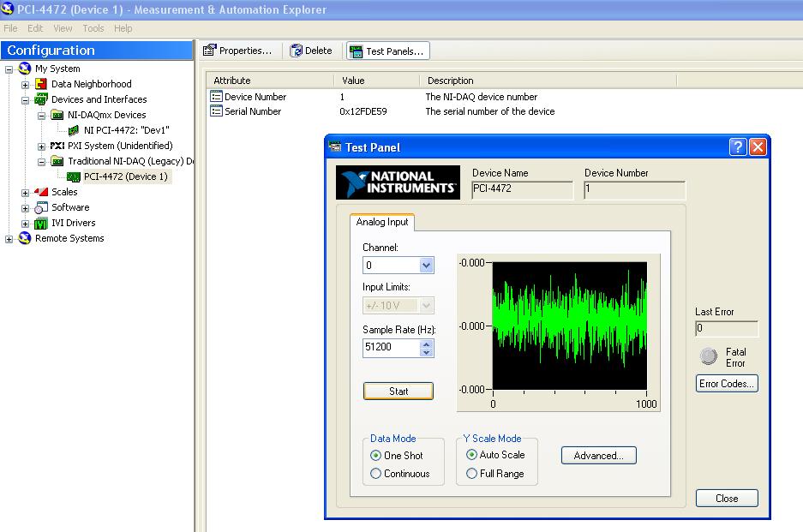Viewport: 803px width, 532px height.
Task: Click the NI-DAQmx Devices folder icon
Action: [57, 115]
